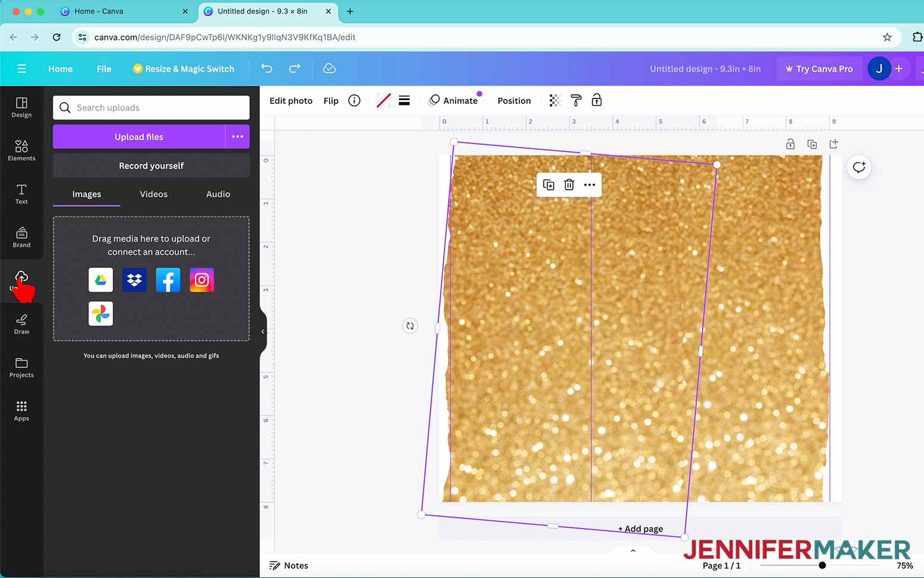Click Edit photo button

pyautogui.click(x=291, y=100)
